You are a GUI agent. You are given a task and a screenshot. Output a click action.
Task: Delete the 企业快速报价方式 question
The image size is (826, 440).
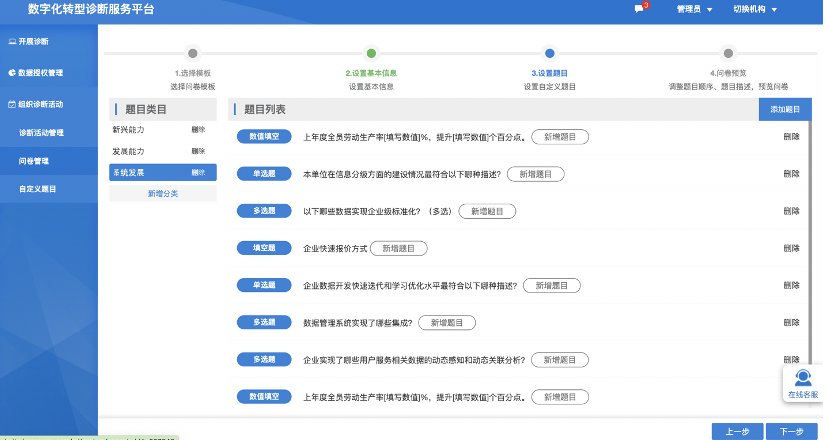(791, 248)
